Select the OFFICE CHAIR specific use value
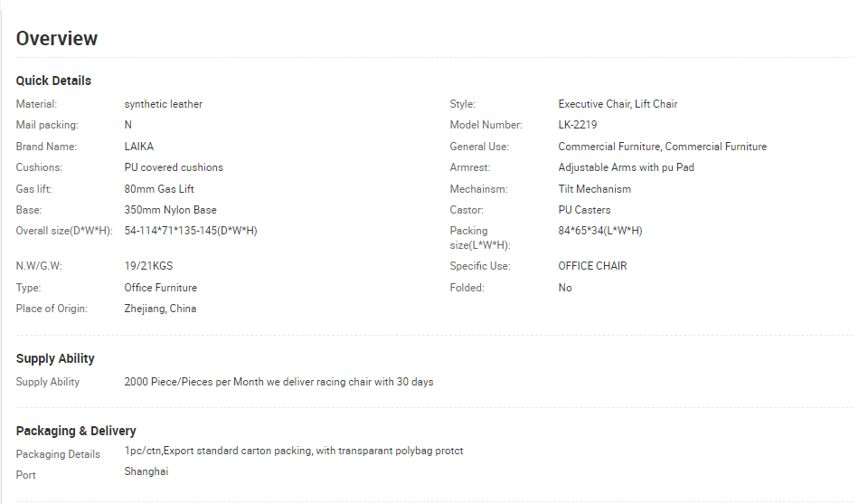Image resolution: width=868 pixels, height=504 pixels. coord(592,266)
